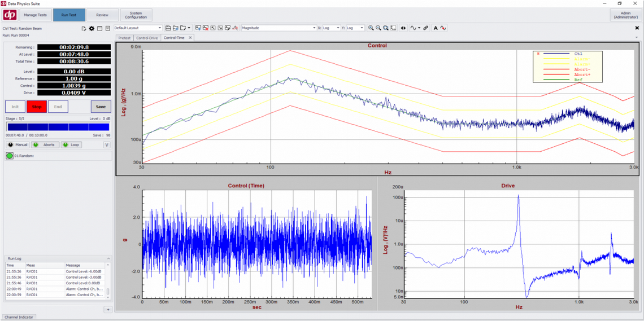The height and width of the screenshot is (321, 644).
Task: Open the Review tab
Action: click(102, 15)
